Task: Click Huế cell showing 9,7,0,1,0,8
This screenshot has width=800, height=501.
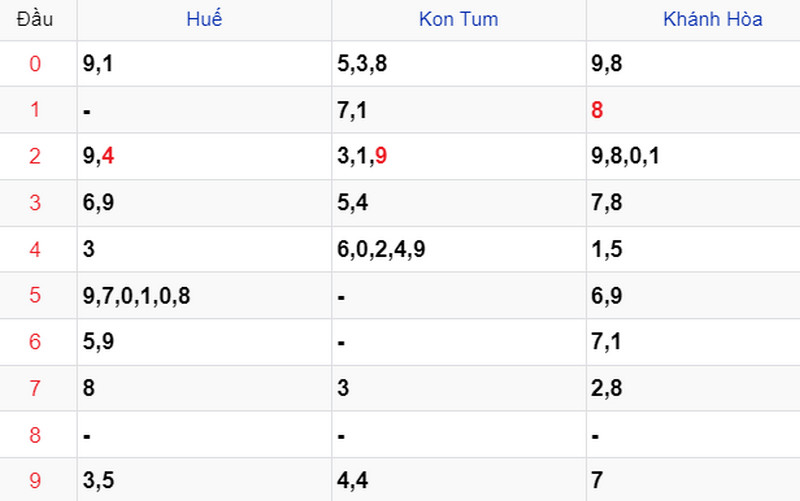Action: tap(204, 295)
